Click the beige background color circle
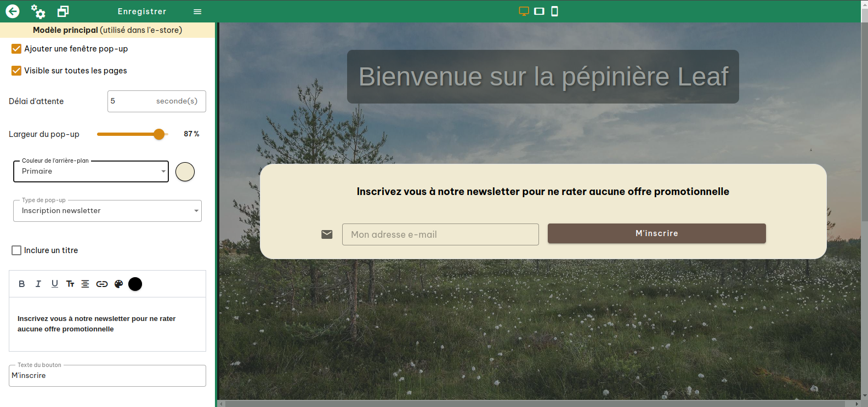Image resolution: width=868 pixels, height=407 pixels. [x=185, y=171]
